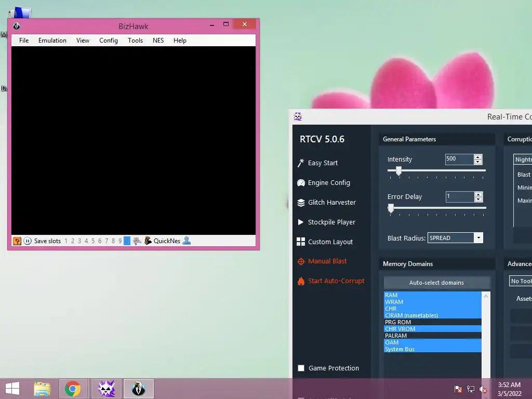Click the Intensity value field
Image resolution: width=532 pixels, height=399 pixels.
click(459, 159)
